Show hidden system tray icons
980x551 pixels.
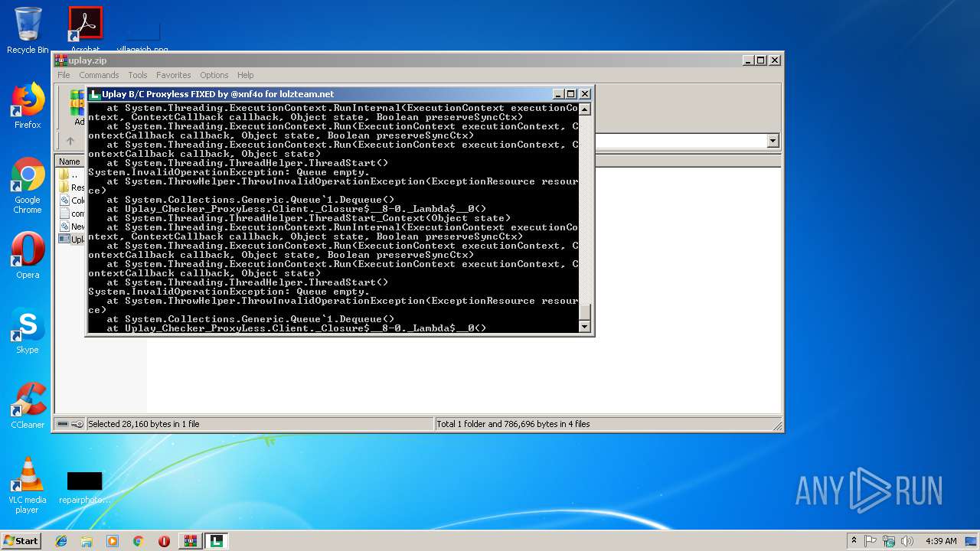[854, 541]
